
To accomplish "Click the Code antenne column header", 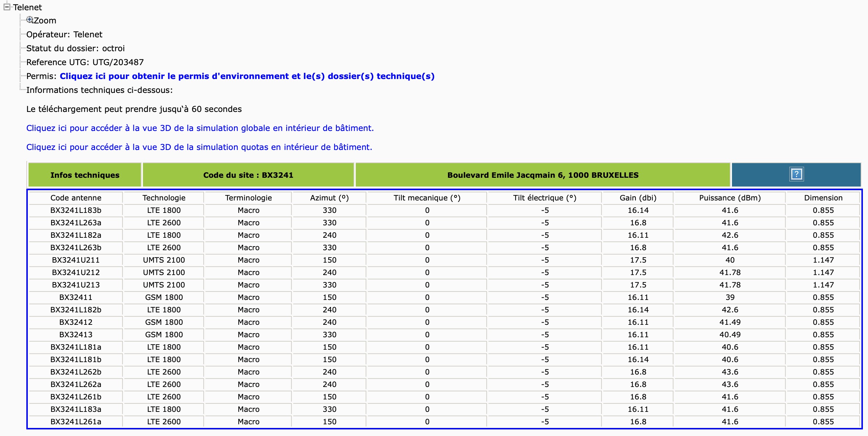I will pyautogui.click(x=76, y=198).
